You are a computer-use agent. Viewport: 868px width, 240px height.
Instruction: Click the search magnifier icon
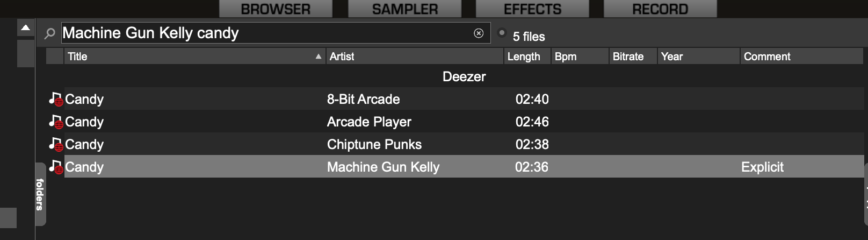pos(49,33)
